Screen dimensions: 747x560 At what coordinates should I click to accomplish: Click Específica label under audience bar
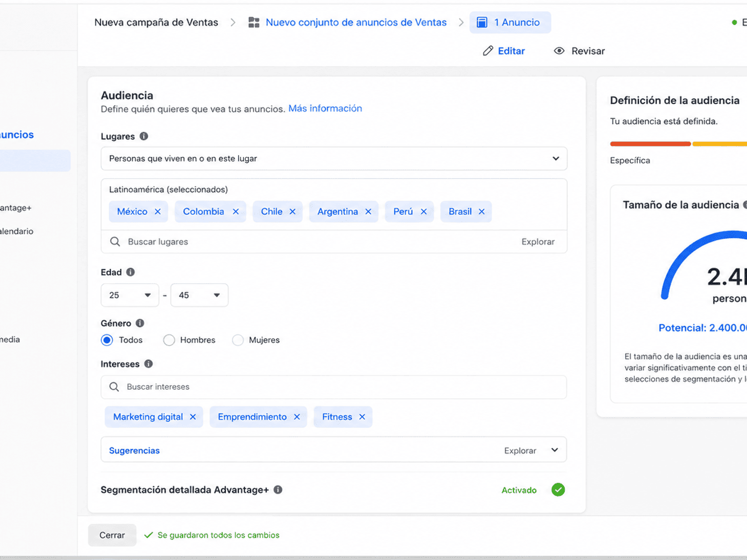630,161
